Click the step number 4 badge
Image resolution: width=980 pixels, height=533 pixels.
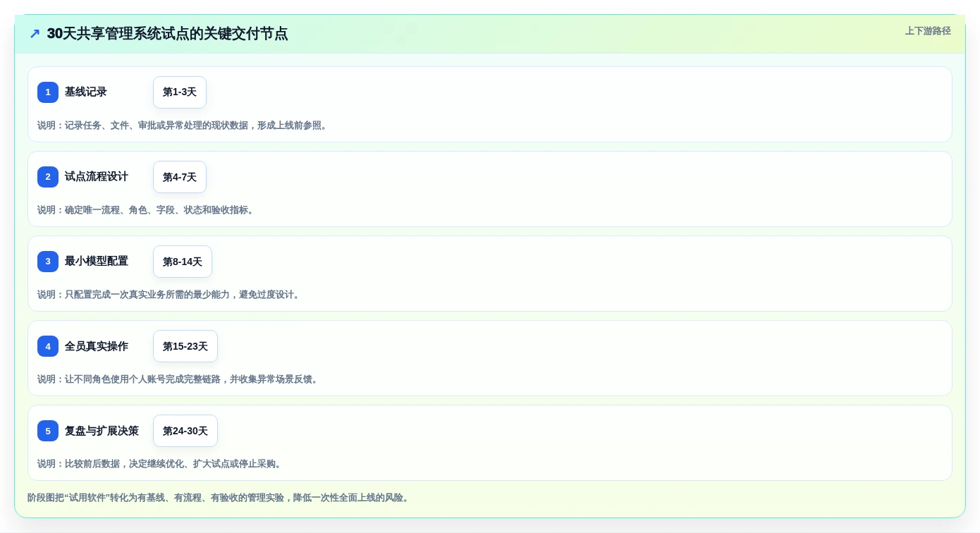click(x=48, y=346)
